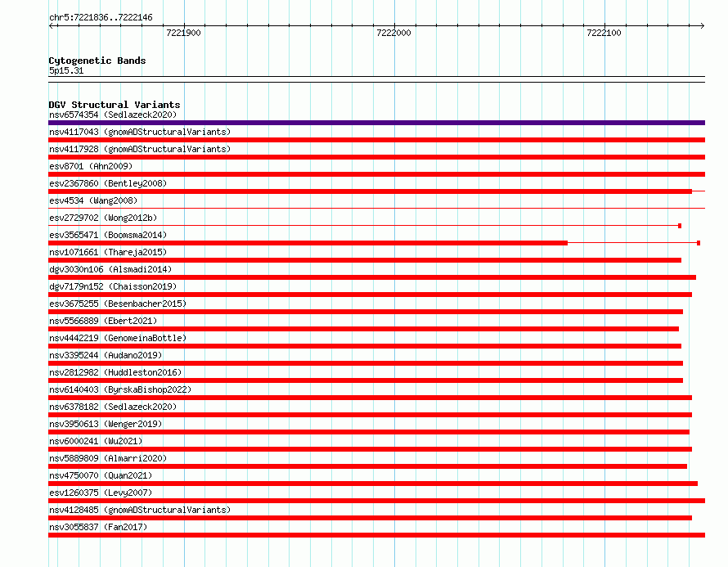Click the thin red line of esv4534

point(376,208)
